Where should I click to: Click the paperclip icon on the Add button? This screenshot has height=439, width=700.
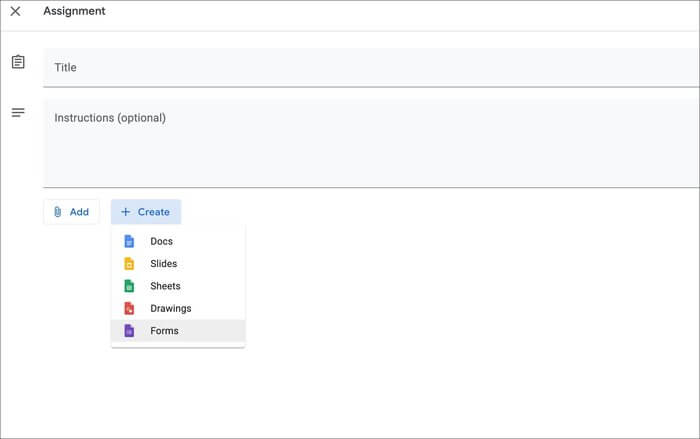coord(58,212)
